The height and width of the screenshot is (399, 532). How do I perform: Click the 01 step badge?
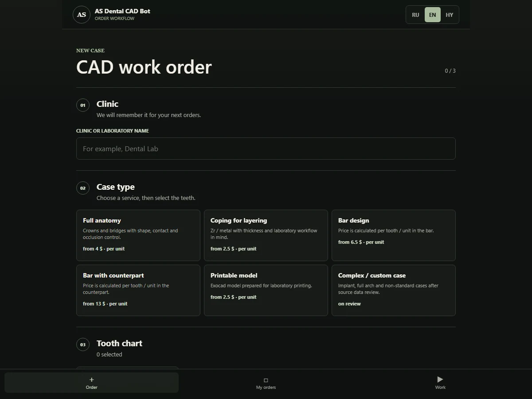pos(83,105)
